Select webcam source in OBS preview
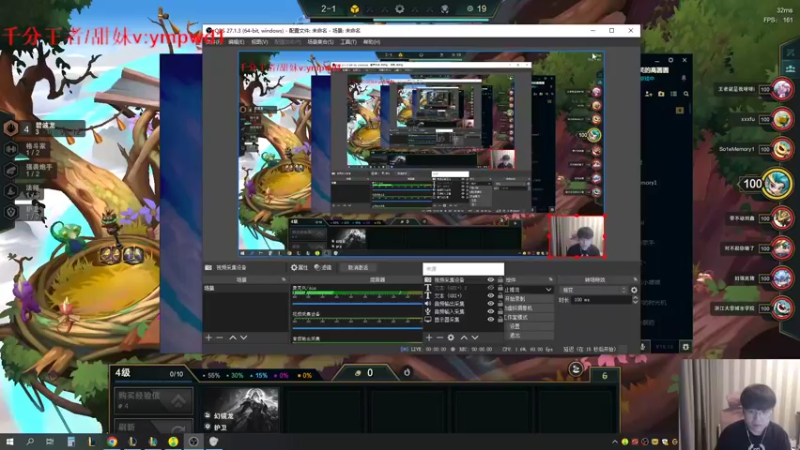 tap(577, 236)
